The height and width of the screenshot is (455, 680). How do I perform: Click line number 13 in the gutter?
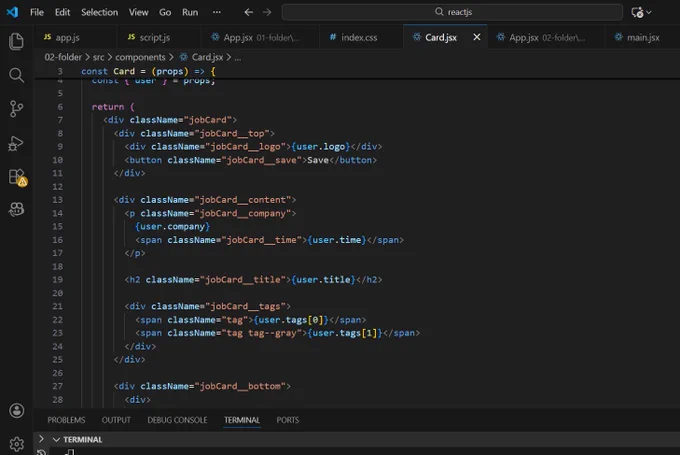point(58,200)
